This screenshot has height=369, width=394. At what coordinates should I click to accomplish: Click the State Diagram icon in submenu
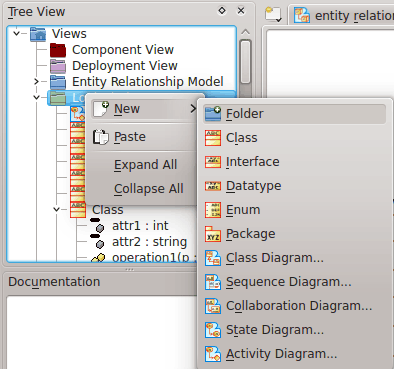213,330
